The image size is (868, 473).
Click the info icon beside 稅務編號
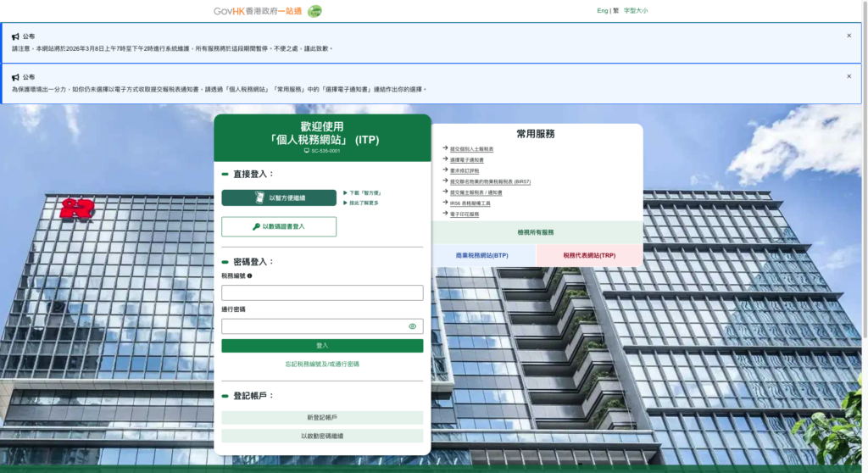point(250,275)
